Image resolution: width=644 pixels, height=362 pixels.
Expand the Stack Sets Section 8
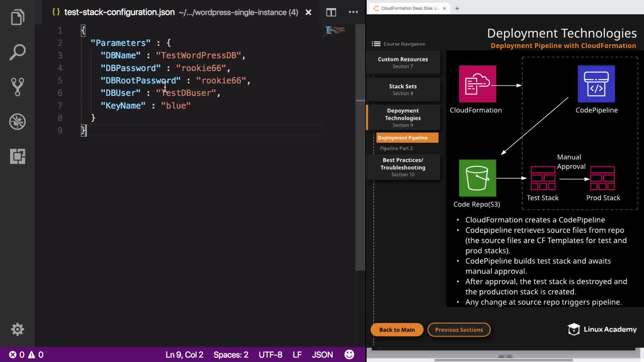[x=403, y=89]
